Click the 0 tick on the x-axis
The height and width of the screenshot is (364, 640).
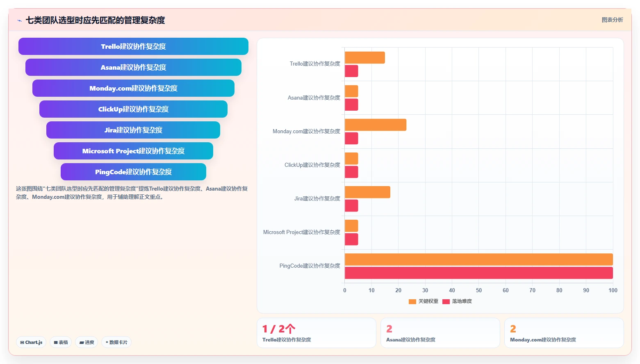tap(345, 290)
